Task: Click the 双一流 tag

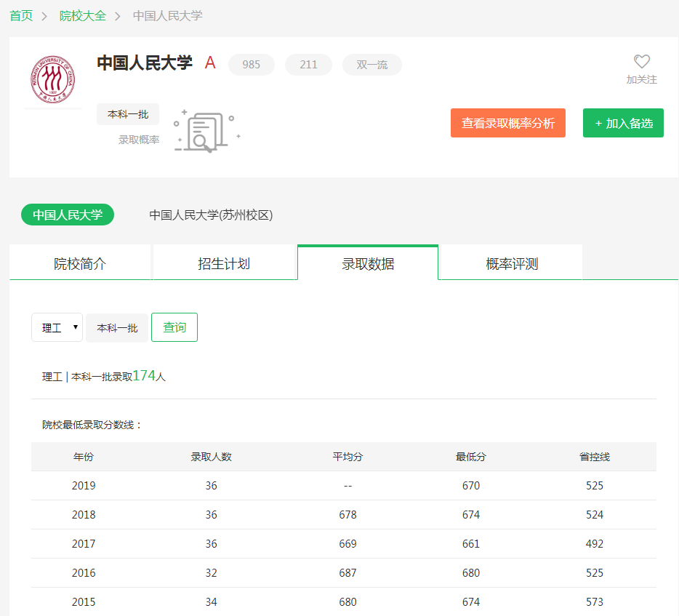Action: coord(372,65)
